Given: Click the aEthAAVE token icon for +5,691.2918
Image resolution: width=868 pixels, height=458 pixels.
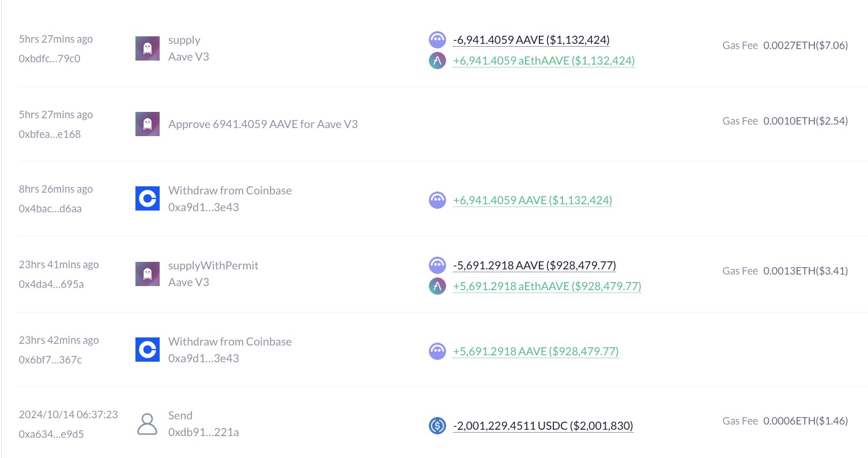Looking at the screenshot, I should click(437, 286).
